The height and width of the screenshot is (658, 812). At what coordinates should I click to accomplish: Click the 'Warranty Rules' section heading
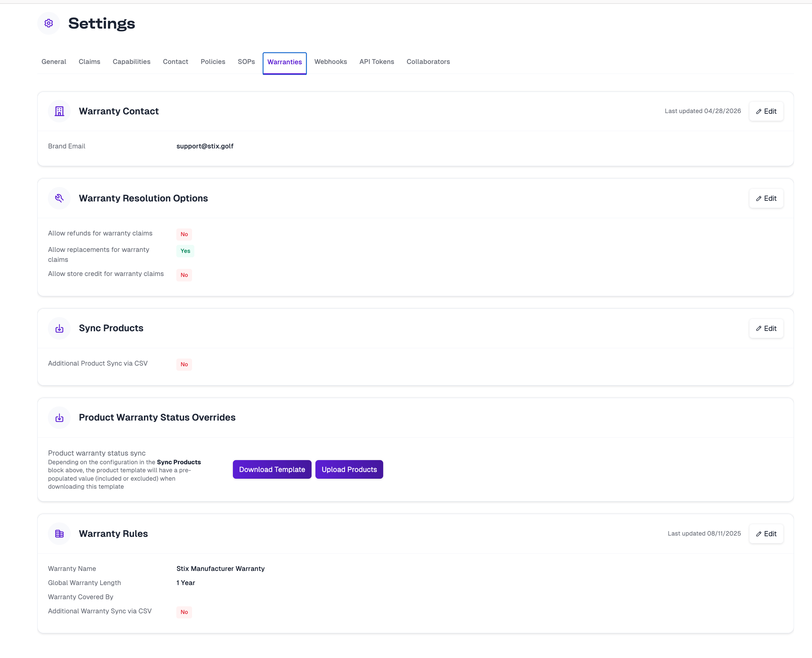(x=113, y=534)
